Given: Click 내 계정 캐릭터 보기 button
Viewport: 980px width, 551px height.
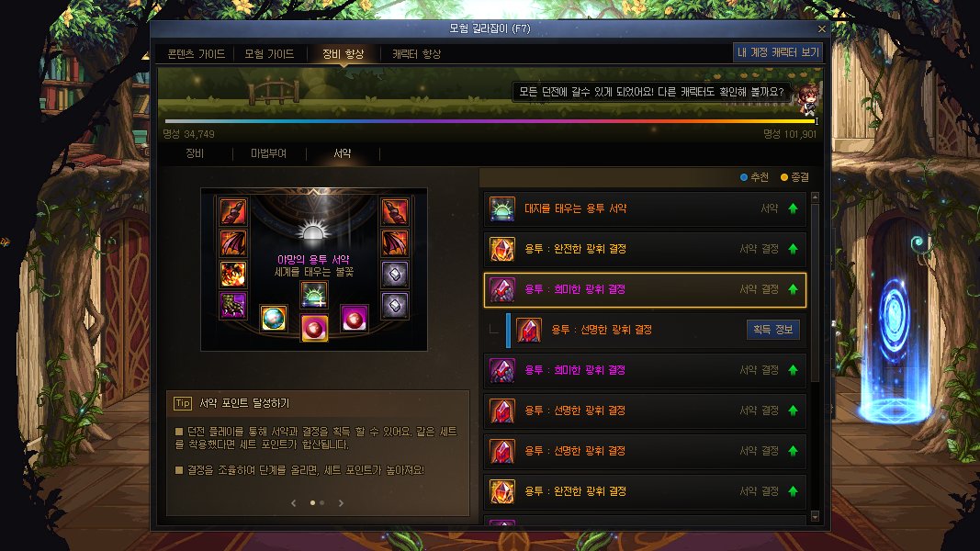Looking at the screenshot, I should click(x=778, y=52).
